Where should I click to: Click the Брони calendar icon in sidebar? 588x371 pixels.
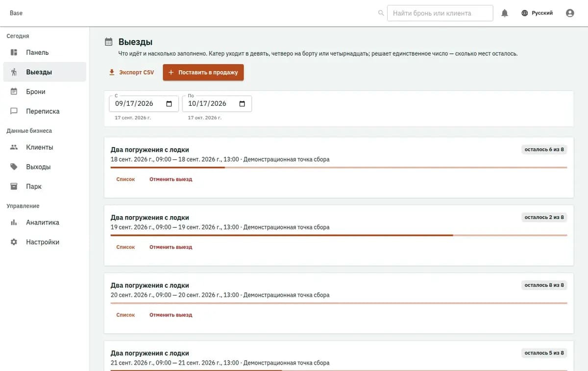point(14,92)
